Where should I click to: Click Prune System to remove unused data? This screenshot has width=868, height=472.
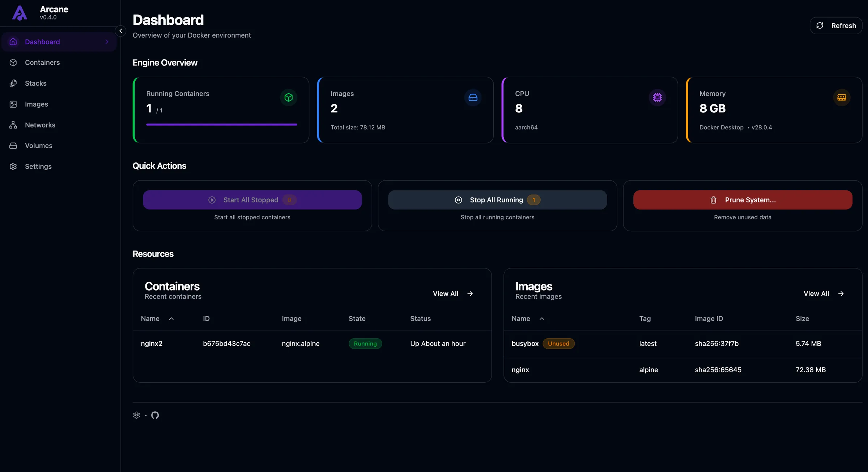coord(743,199)
